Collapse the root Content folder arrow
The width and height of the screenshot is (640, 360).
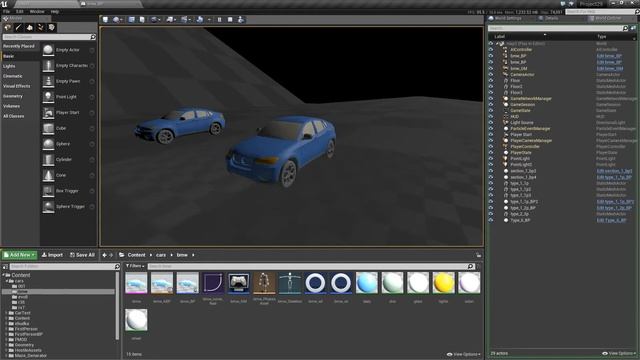(x=4, y=275)
